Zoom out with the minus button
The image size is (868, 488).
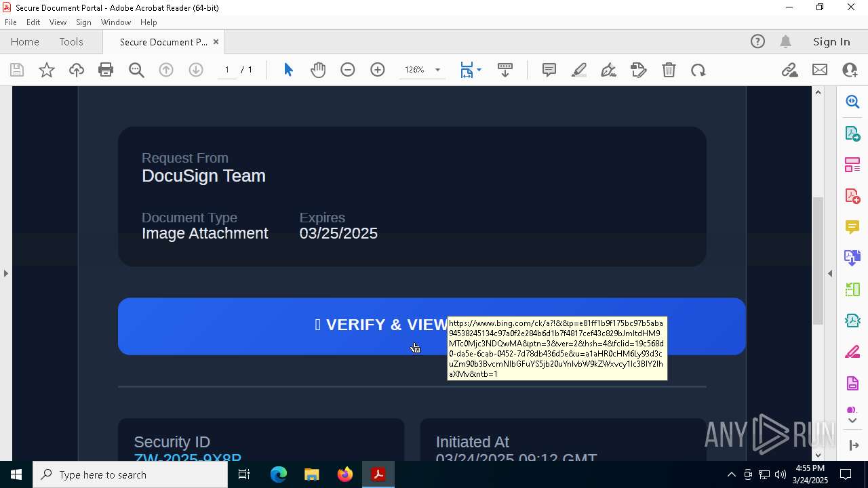[348, 70]
